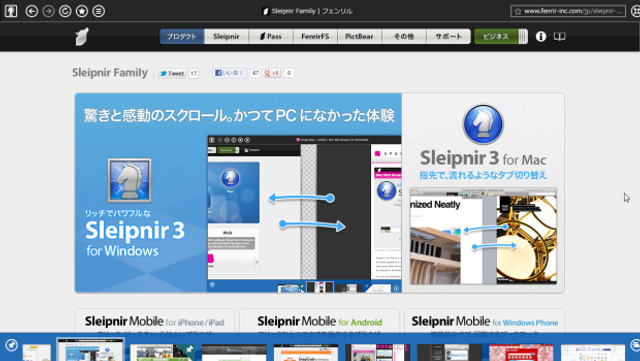The image size is (640, 361).
Task: Switch to the red patterned tab thumbnail
Action: coord(521,352)
